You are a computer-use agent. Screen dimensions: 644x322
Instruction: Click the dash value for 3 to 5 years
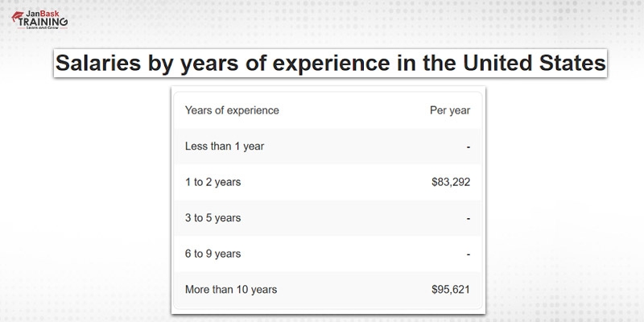click(468, 218)
